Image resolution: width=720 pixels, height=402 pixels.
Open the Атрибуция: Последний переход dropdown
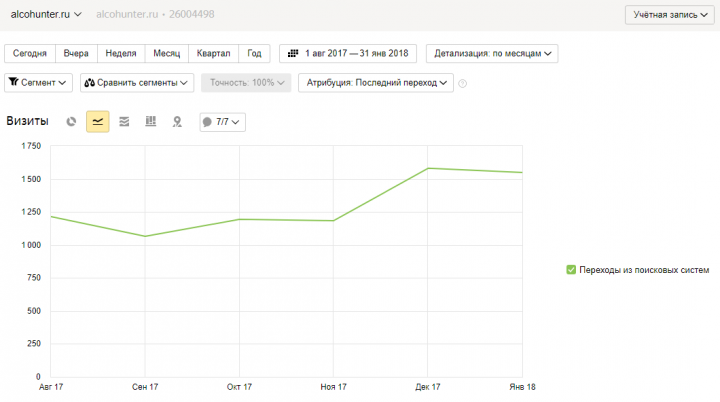[x=376, y=83]
